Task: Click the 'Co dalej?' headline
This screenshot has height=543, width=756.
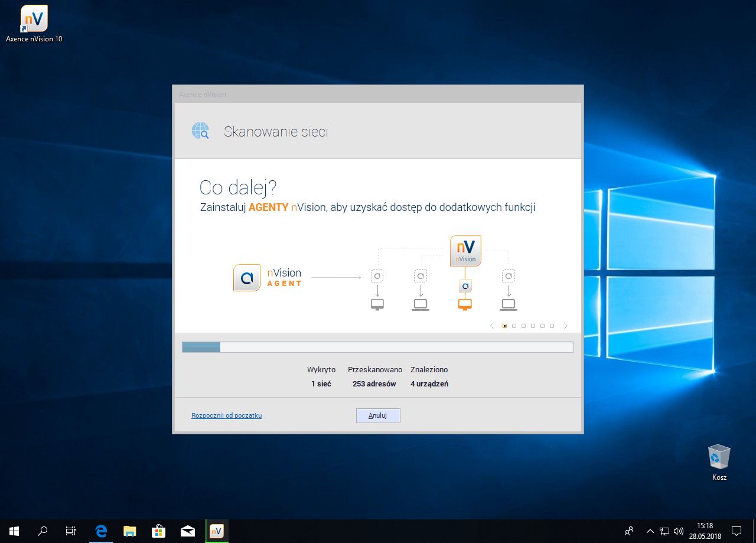Action: (x=238, y=187)
